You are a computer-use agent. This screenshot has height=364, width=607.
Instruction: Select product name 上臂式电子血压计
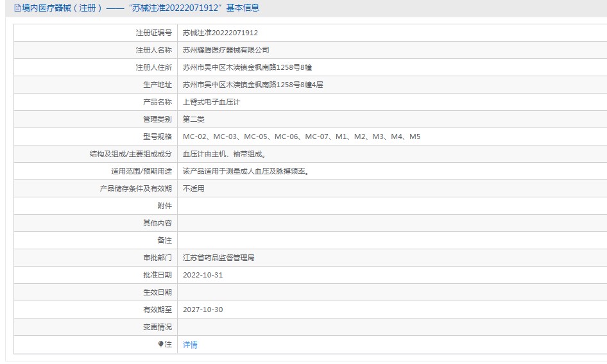tap(211, 102)
